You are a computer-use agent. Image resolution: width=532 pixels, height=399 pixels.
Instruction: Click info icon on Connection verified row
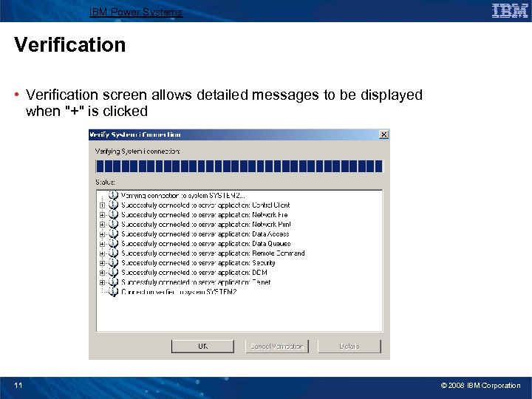[113, 291]
